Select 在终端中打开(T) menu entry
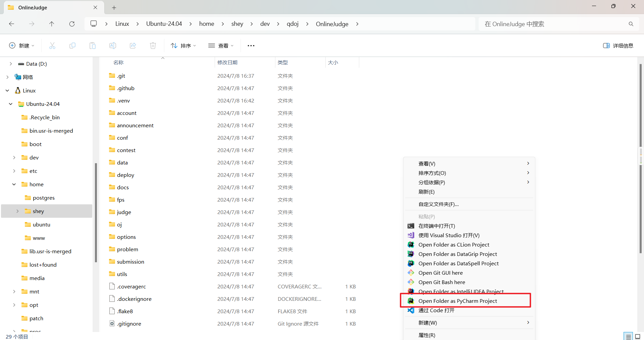Viewport: 644px width, 340px height. tap(469, 226)
